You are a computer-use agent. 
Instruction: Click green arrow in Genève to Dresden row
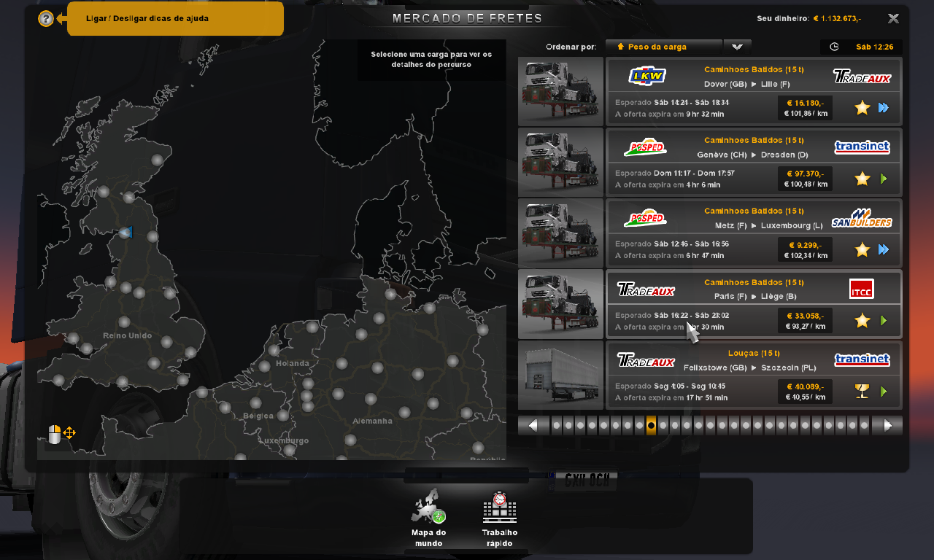pyautogui.click(x=884, y=179)
